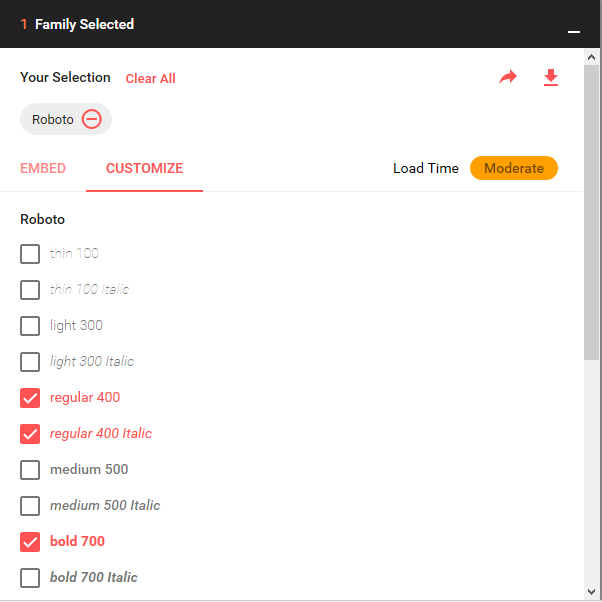Minimize the selection drawer panel

(x=574, y=32)
